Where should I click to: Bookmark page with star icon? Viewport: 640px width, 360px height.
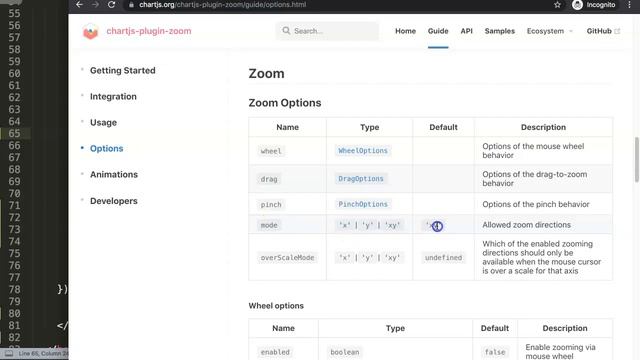(x=558, y=5)
